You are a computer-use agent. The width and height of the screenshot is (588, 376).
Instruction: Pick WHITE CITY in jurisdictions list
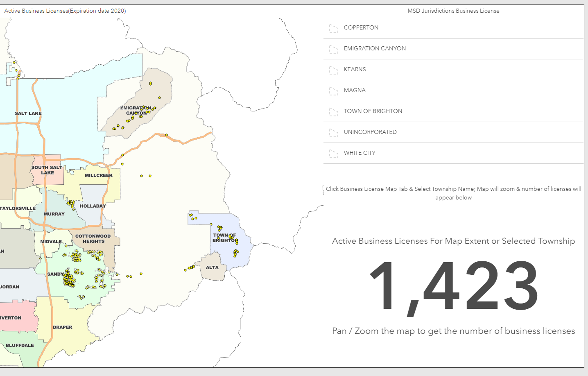click(454, 153)
